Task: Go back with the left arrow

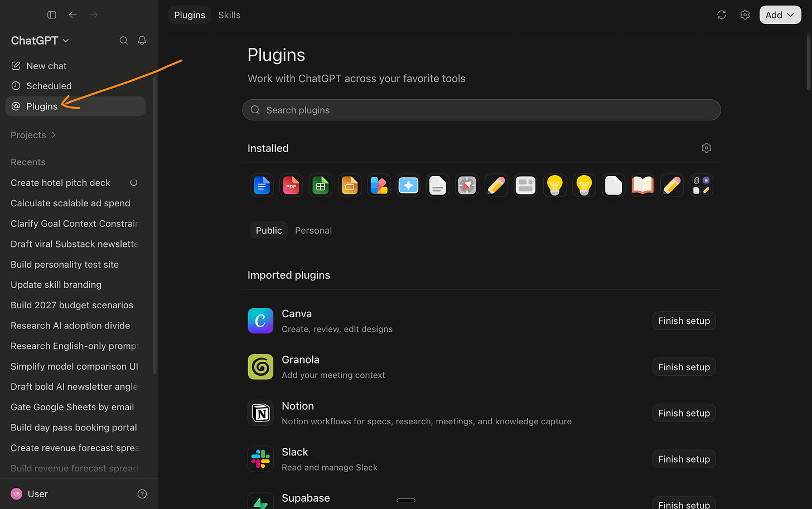Action: [x=72, y=15]
